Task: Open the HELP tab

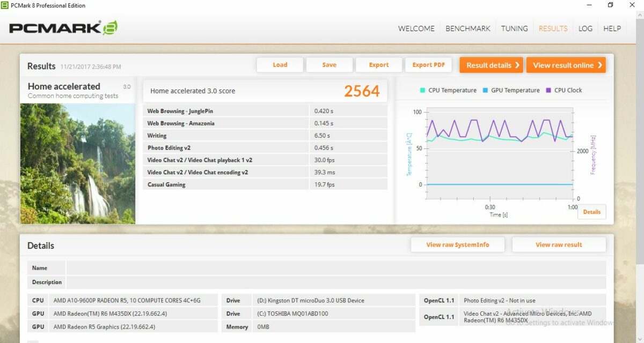Action: pyautogui.click(x=612, y=28)
